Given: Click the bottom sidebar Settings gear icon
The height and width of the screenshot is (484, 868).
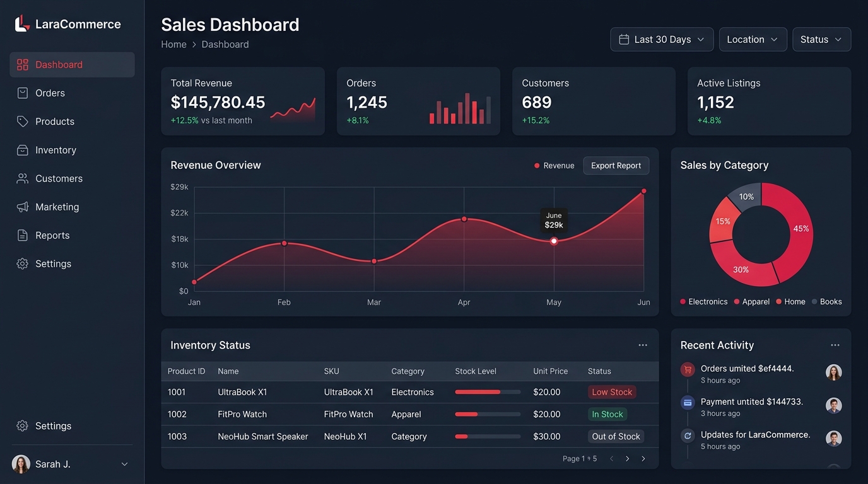Looking at the screenshot, I should click(23, 426).
